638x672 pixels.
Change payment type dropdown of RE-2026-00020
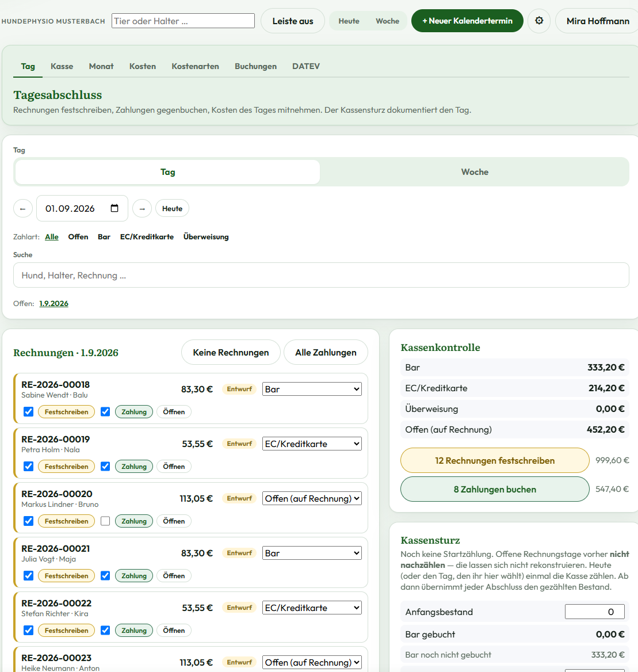[x=312, y=498]
